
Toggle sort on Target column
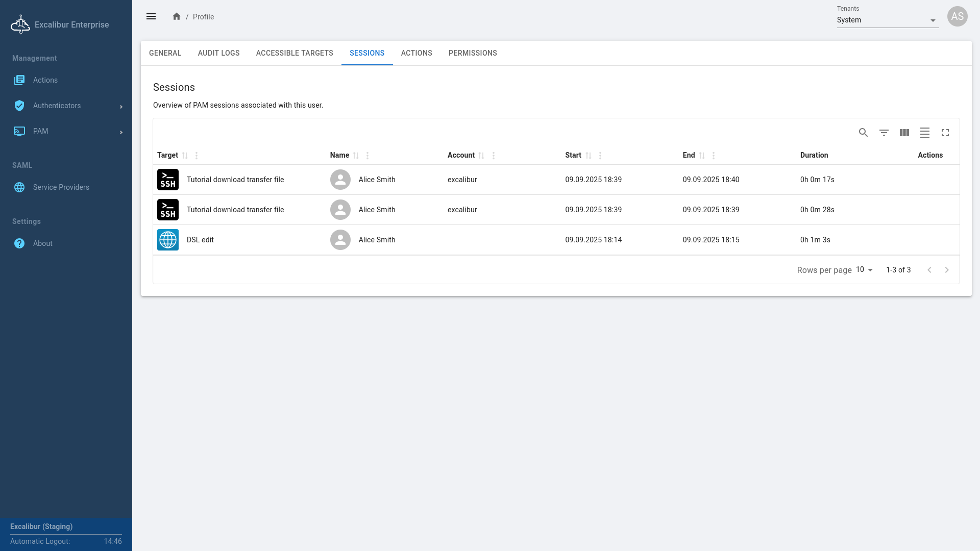point(185,156)
